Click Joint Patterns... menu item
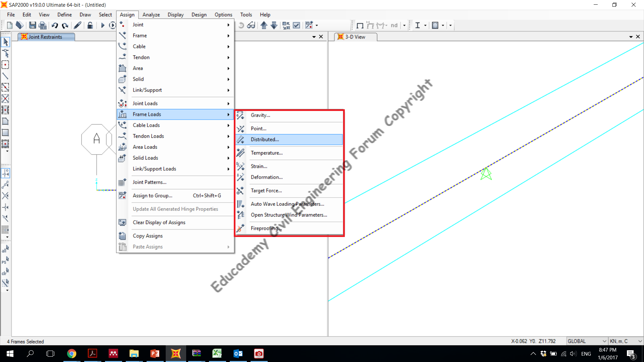Viewport: 644px width, 362px height. (175, 182)
